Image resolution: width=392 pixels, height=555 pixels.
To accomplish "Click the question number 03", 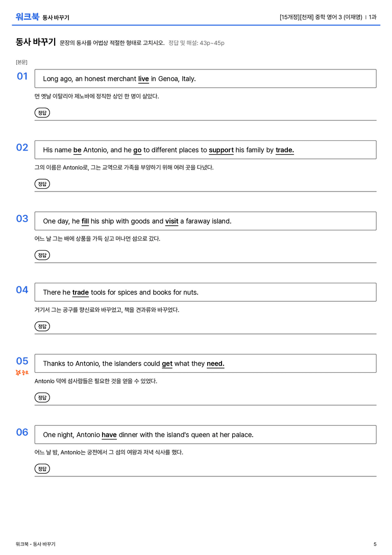I will pos(22,219).
